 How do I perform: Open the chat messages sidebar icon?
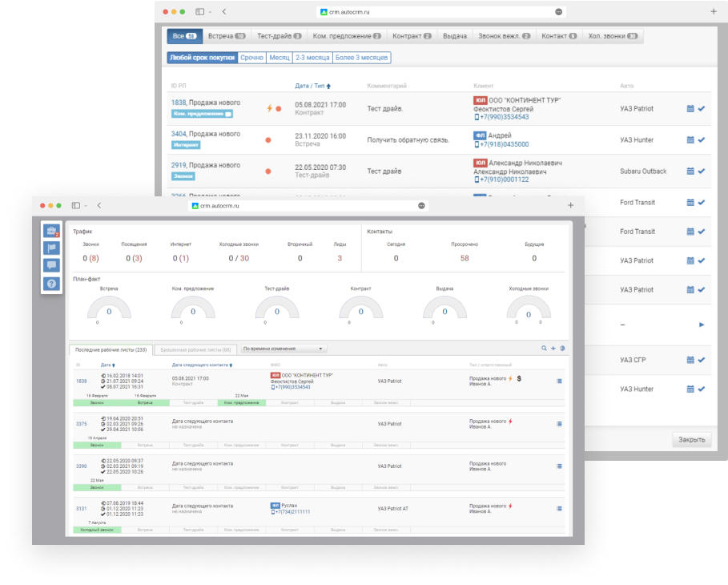point(51,265)
